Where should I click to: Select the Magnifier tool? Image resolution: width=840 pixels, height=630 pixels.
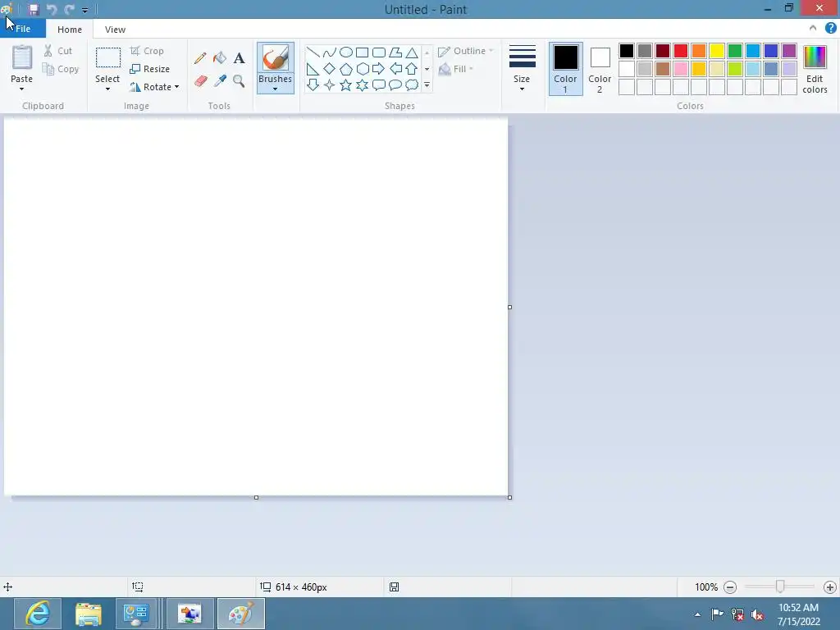point(239,81)
